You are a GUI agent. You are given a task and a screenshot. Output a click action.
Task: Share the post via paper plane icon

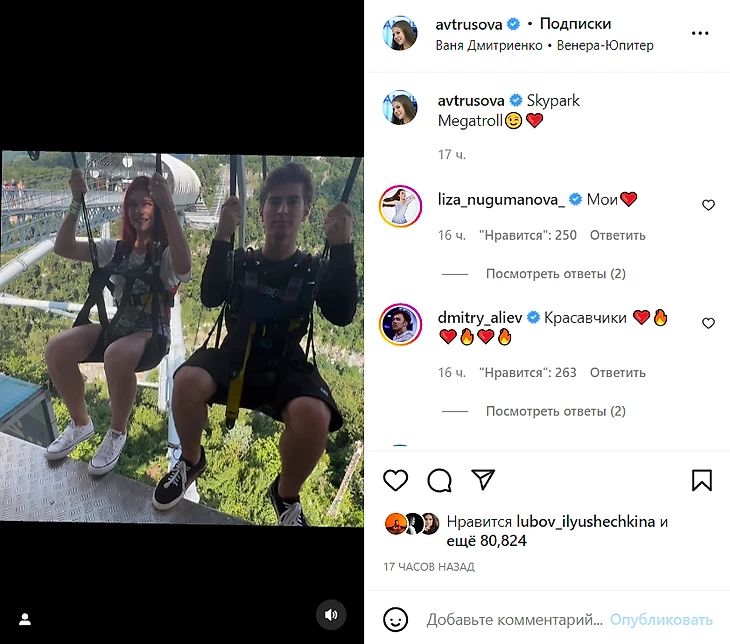click(483, 479)
